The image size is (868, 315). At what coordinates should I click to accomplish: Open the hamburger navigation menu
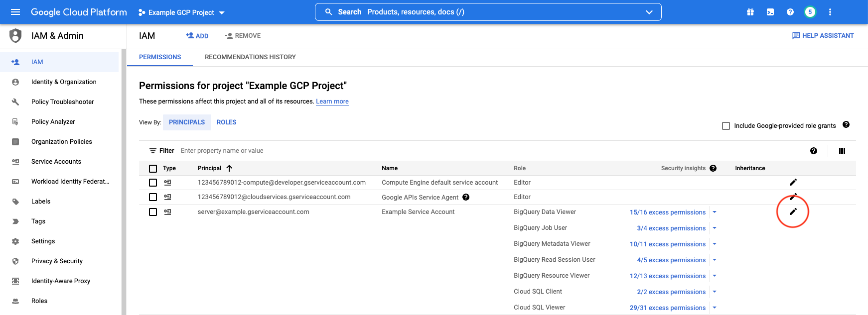pos(15,12)
